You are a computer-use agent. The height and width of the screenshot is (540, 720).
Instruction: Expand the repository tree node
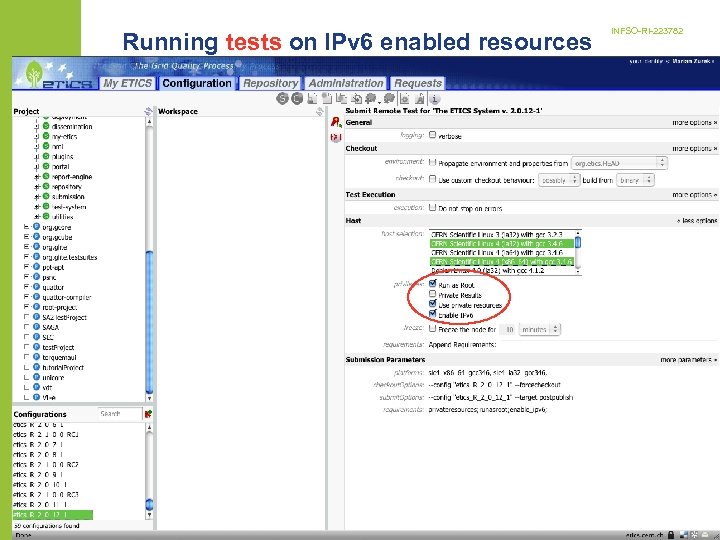(37, 187)
